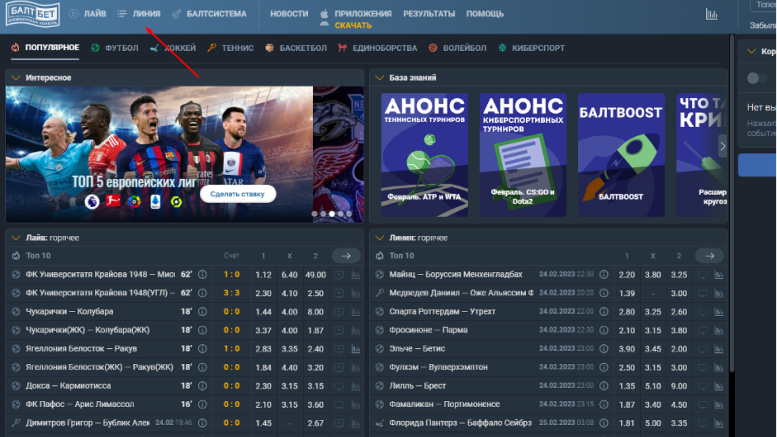Open the Линия menu item
This screenshot has height=437, width=777.
(x=138, y=14)
